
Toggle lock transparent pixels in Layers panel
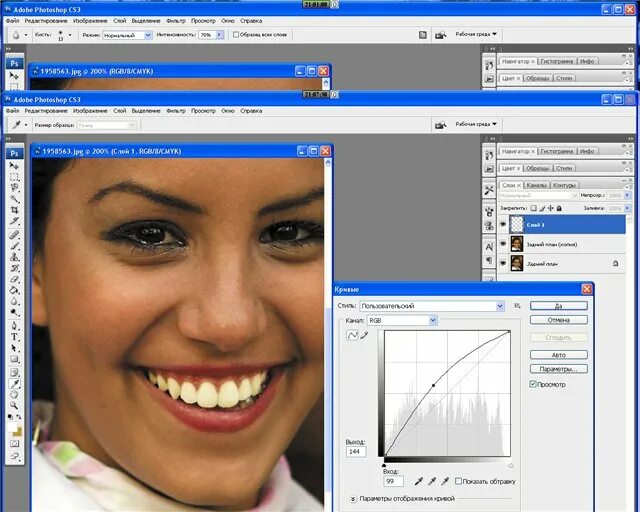point(533,208)
